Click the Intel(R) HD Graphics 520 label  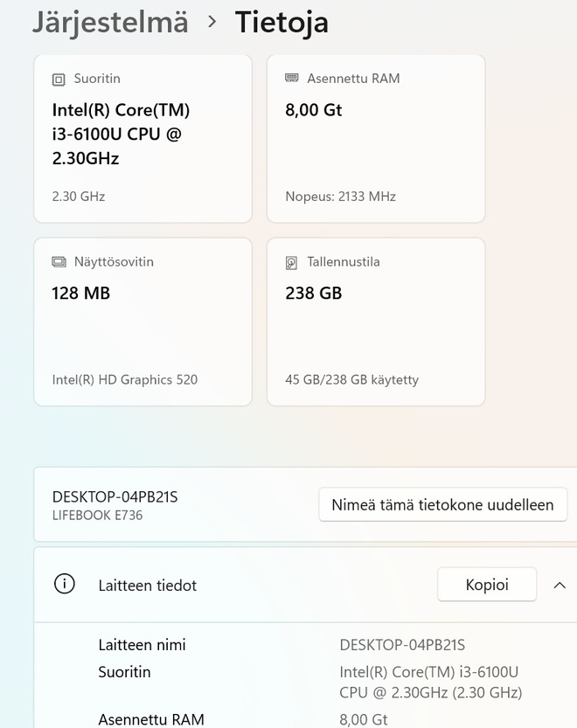(124, 380)
